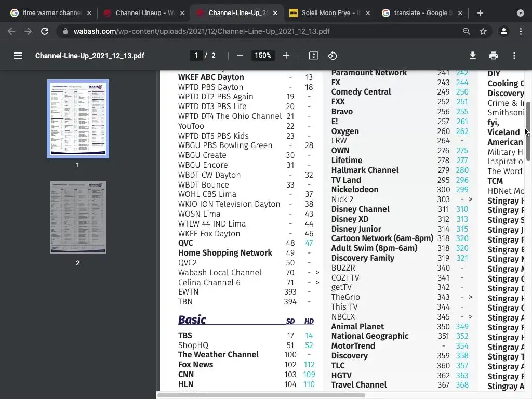The width and height of the screenshot is (532, 399).
Task: Click Cartoon Network (6am-8pm) text
Action: 382,238
